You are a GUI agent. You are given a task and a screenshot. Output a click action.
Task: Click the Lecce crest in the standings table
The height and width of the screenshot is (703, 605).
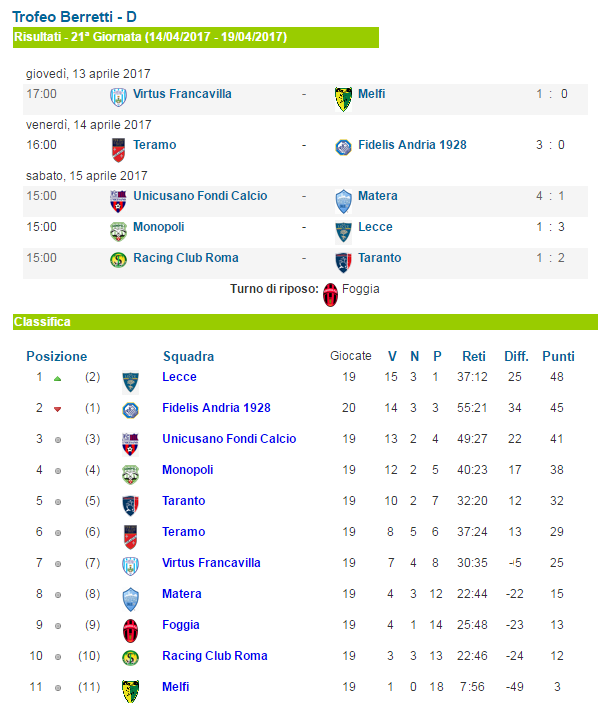tap(131, 382)
